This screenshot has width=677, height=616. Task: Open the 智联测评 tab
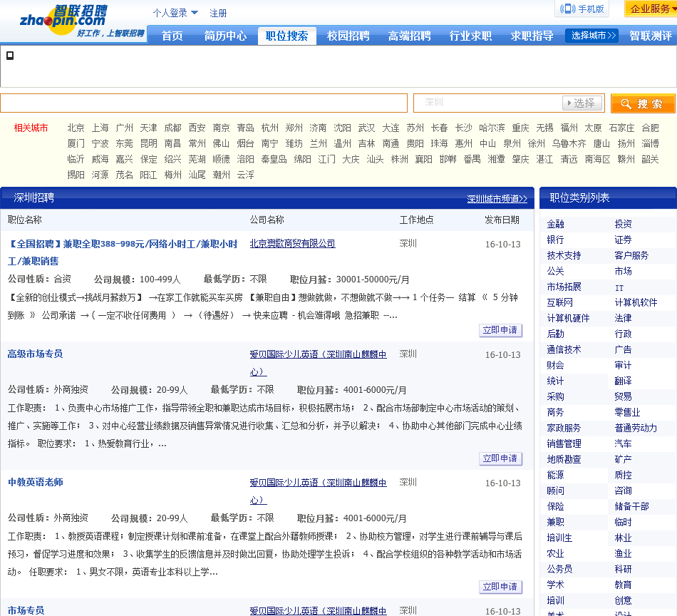click(x=650, y=36)
